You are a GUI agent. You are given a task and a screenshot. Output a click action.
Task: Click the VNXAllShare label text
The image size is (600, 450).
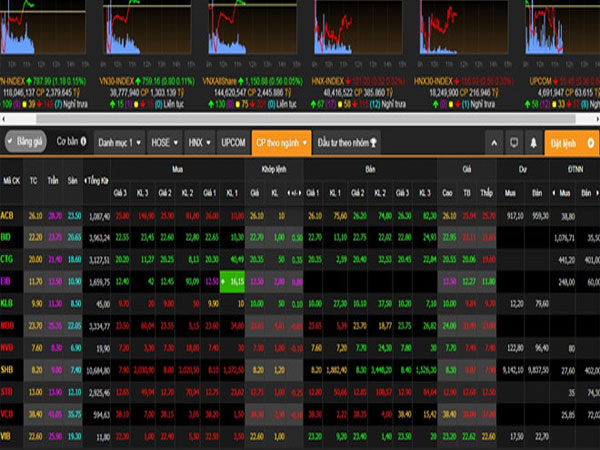click(x=219, y=82)
